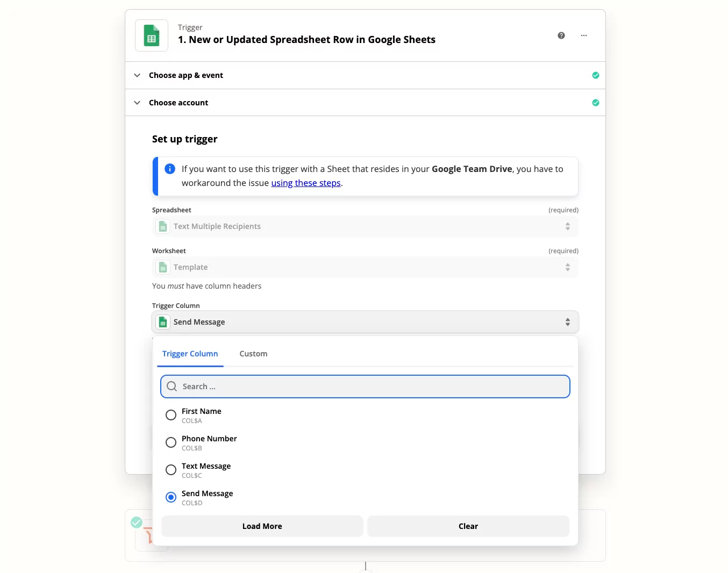728x573 pixels.
Task: Select Phone Number as the trigger column
Action: coord(171,442)
